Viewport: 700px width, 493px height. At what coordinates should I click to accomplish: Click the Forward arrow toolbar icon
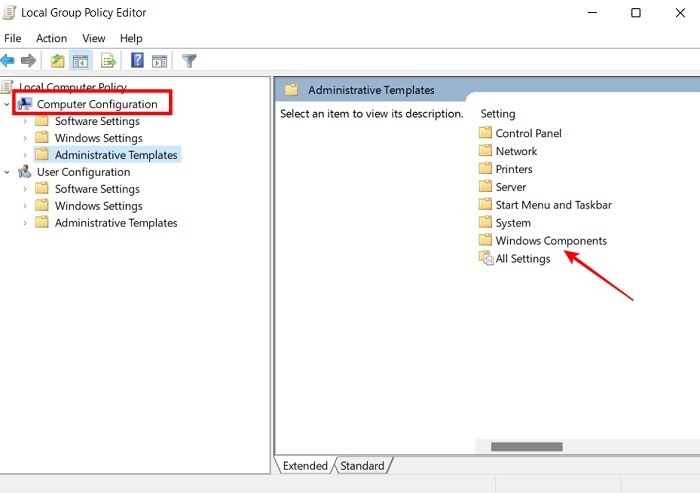coord(29,60)
